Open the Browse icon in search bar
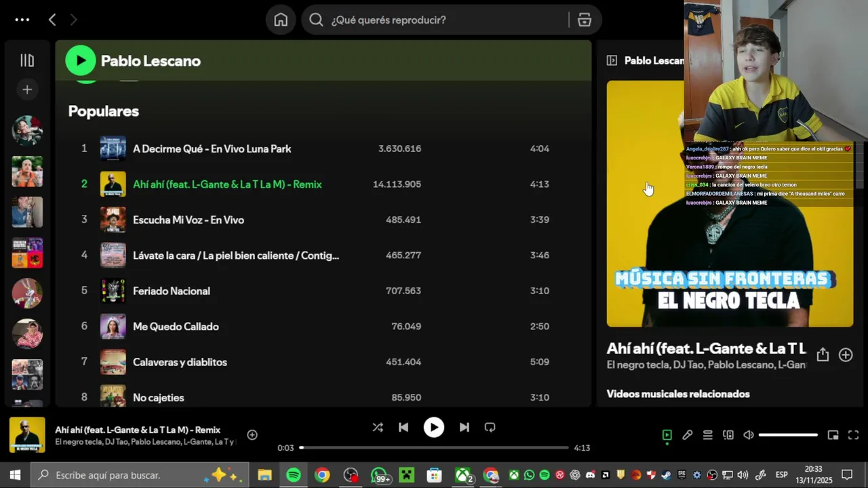Viewport: 868px width, 488px height. (585, 20)
